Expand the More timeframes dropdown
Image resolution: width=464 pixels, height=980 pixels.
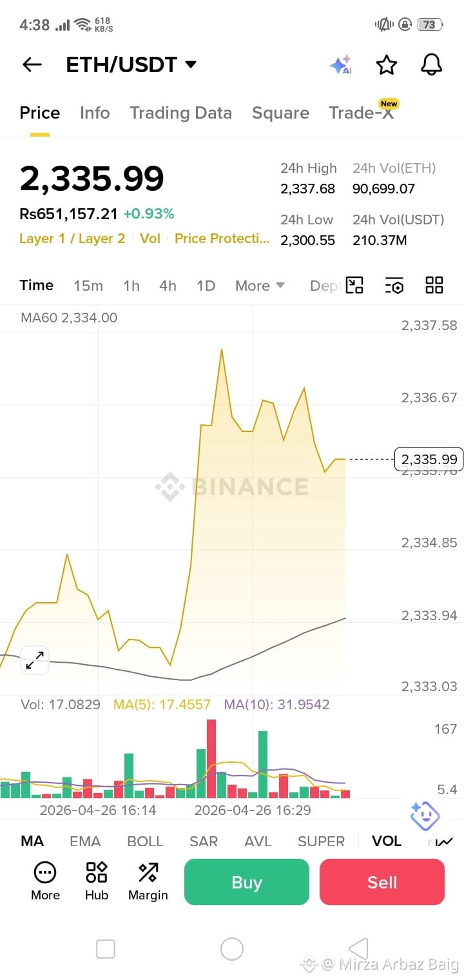coord(260,286)
